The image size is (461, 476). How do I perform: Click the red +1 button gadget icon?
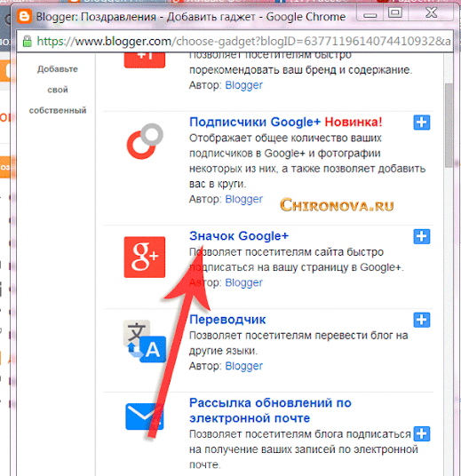pyautogui.click(x=145, y=60)
